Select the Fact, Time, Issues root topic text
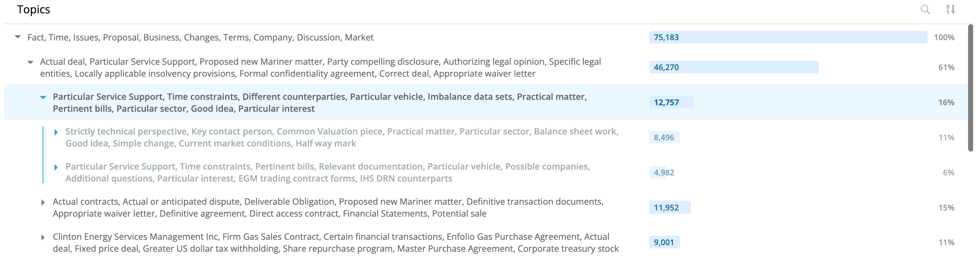The image size is (980, 264). point(200,37)
